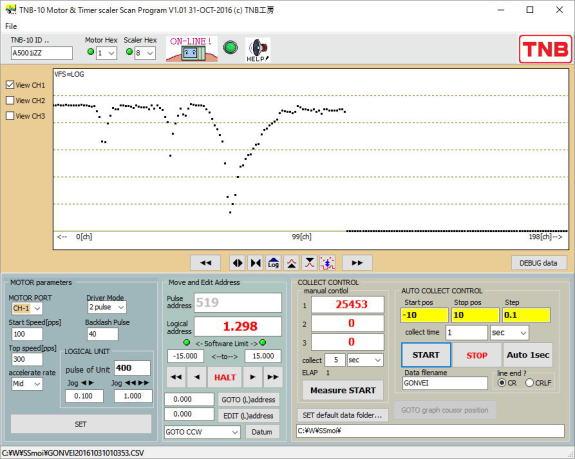Click the auto-scale scatter plot icon

pos(327,263)
